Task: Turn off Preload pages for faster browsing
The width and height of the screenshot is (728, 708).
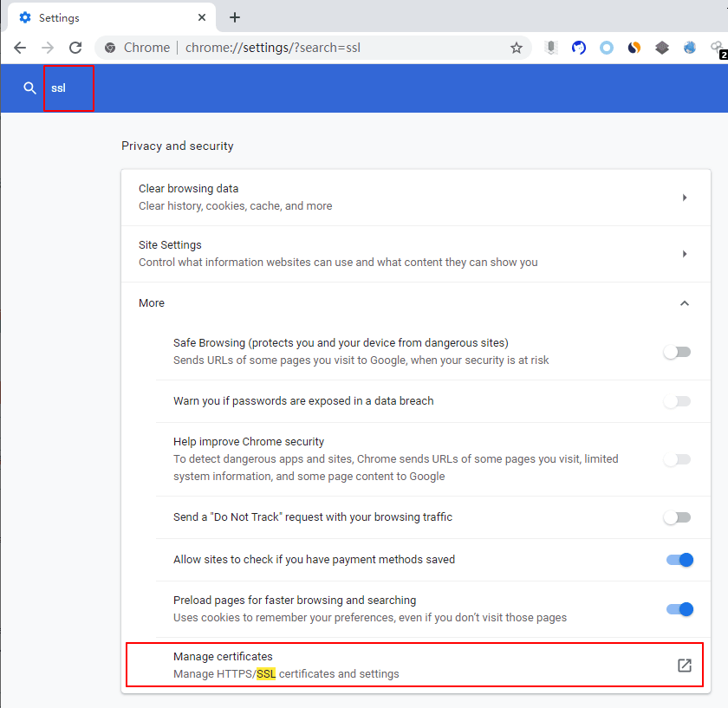Action: point(679,609)
